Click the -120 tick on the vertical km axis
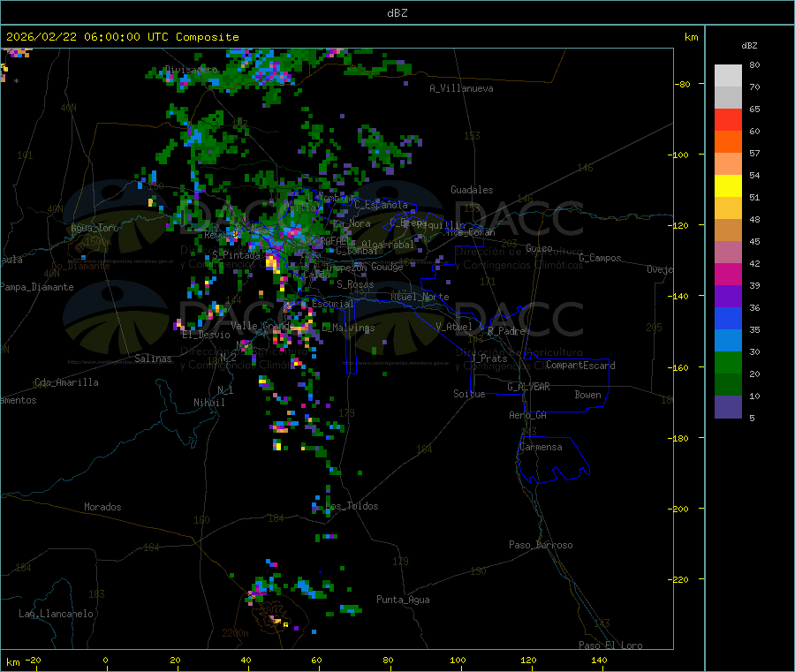The image size is (795, 672). coord(681,225)
